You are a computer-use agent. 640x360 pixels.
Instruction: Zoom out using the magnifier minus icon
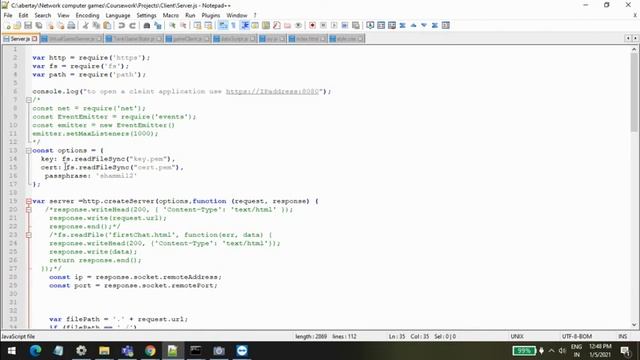click(183, 26)
